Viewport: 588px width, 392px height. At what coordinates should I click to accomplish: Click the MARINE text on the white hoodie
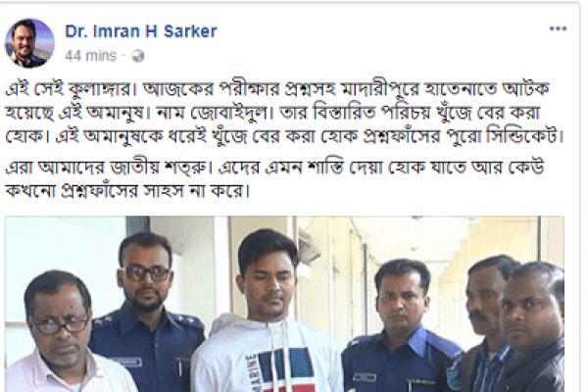coord(253,369)
